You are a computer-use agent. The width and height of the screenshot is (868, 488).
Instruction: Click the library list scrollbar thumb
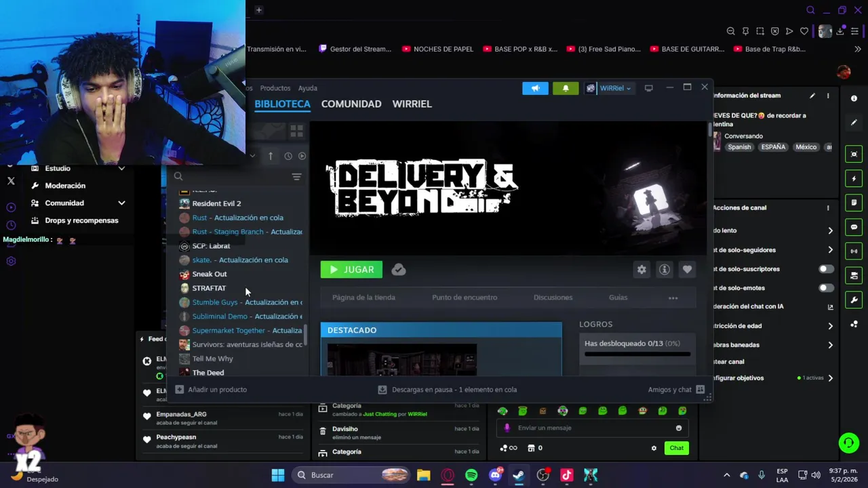[x=306, y=334]
